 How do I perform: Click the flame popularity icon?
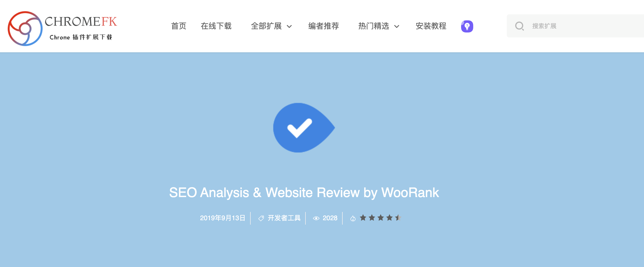point(353,218)
